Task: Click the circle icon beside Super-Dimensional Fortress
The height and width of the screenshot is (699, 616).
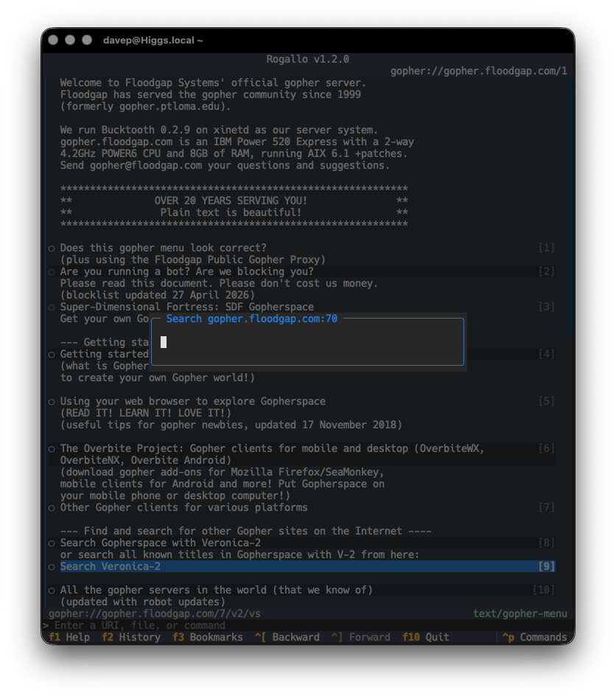Action: tap(52, 307)
